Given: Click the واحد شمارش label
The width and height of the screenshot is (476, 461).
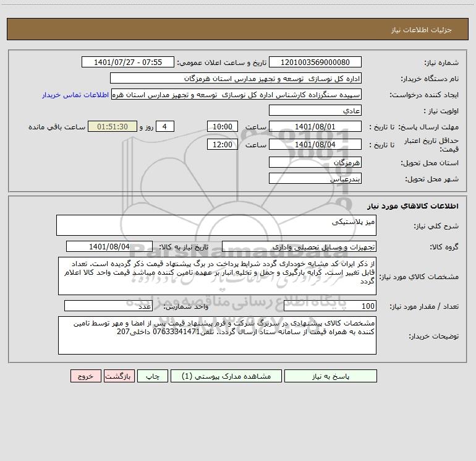Looking at the screenshot, I should [x=186, y=307].
